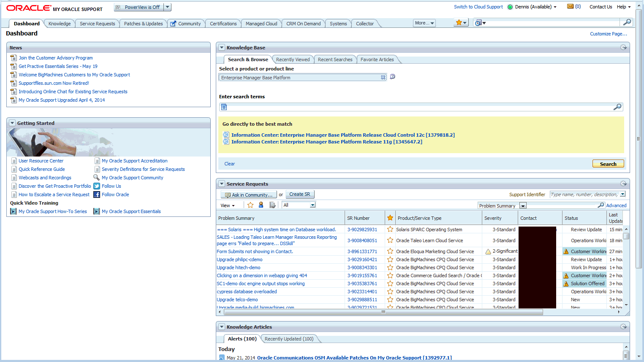This screenshot has width=644, height=362.
Task: Click the Twitter Follow Us icon
Action: click(97, 186)
